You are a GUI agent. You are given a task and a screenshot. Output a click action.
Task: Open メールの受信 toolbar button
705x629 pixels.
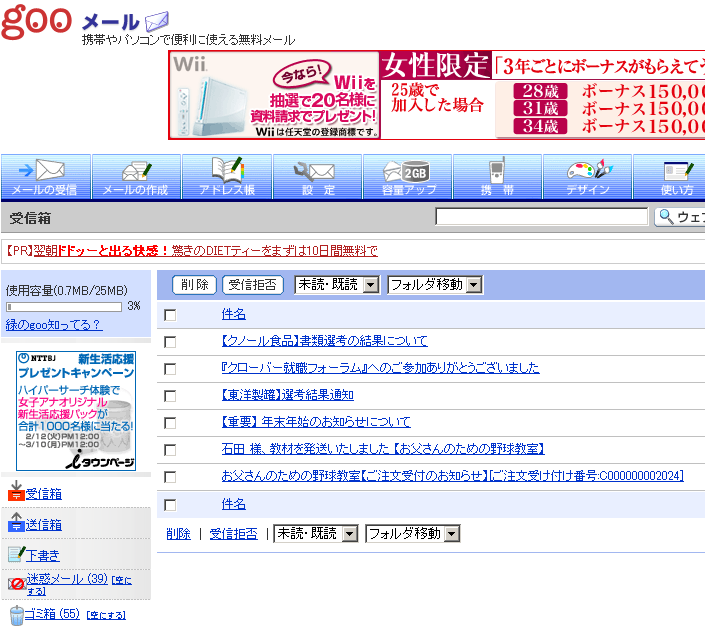pos(46,177)
